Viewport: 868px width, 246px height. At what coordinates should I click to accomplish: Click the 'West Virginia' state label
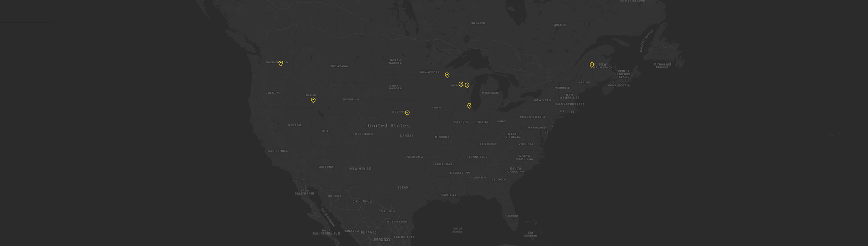click(x=513, y=135)
